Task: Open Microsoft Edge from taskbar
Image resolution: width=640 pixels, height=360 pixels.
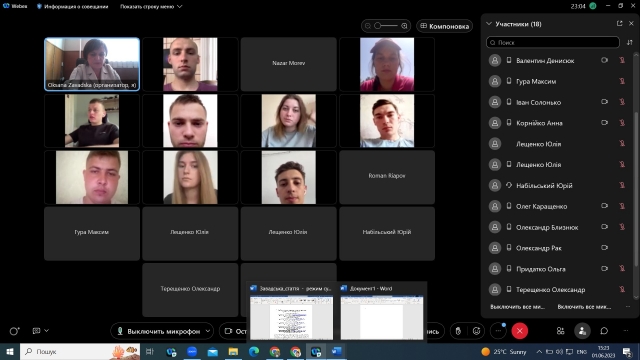Action: [x=254, y=351]
